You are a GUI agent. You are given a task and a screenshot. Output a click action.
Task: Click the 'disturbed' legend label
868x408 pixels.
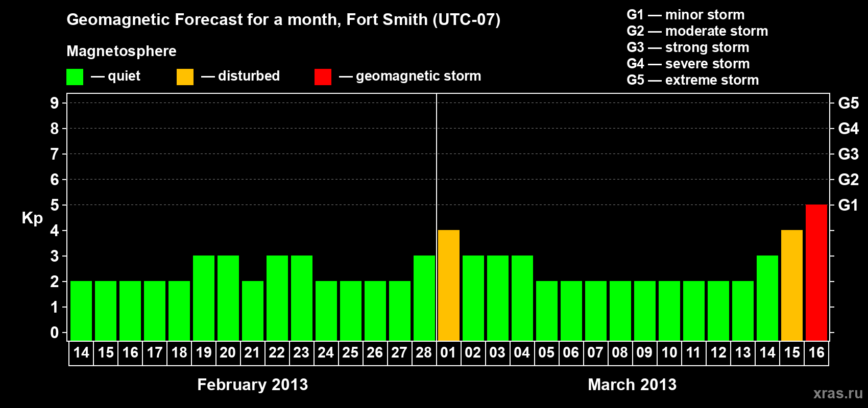[249, 76]
